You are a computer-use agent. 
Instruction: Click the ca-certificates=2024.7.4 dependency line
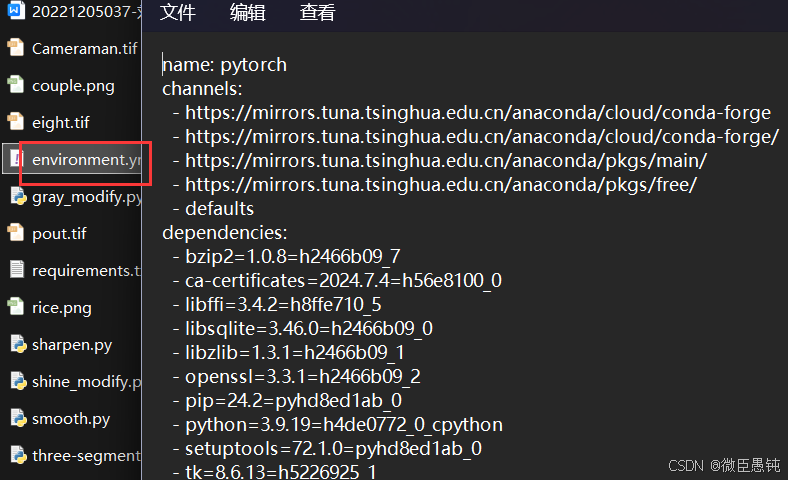click(x=337, y=280)
